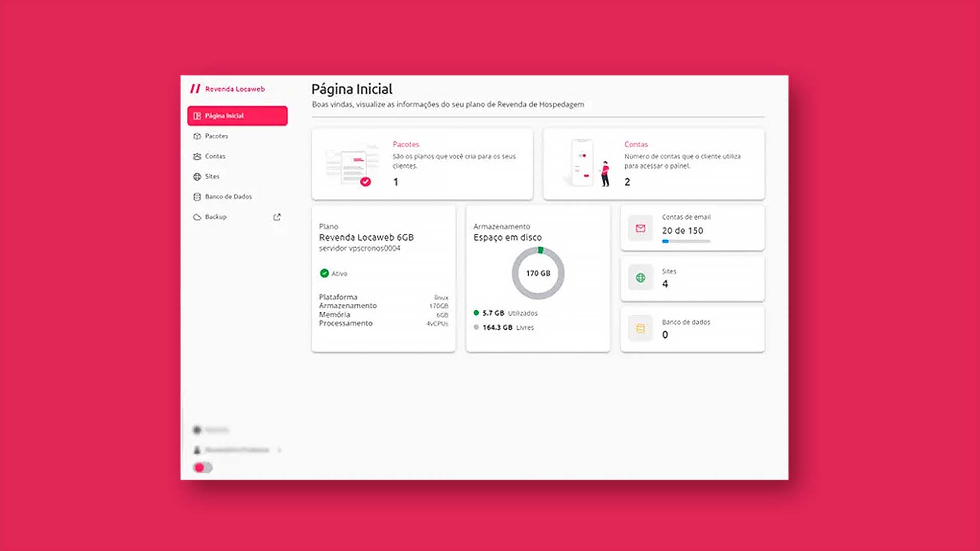Viewport: 980px width, 551px height.
Task: Click the Revenda Locaweb logo icon
Action: [195, 89]
